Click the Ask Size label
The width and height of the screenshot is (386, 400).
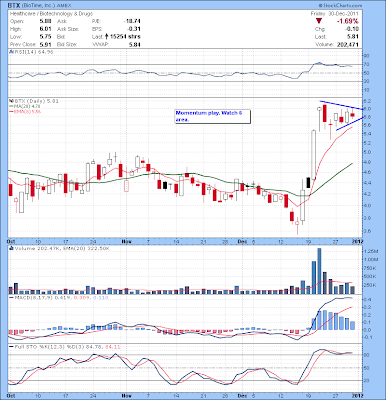68,29
